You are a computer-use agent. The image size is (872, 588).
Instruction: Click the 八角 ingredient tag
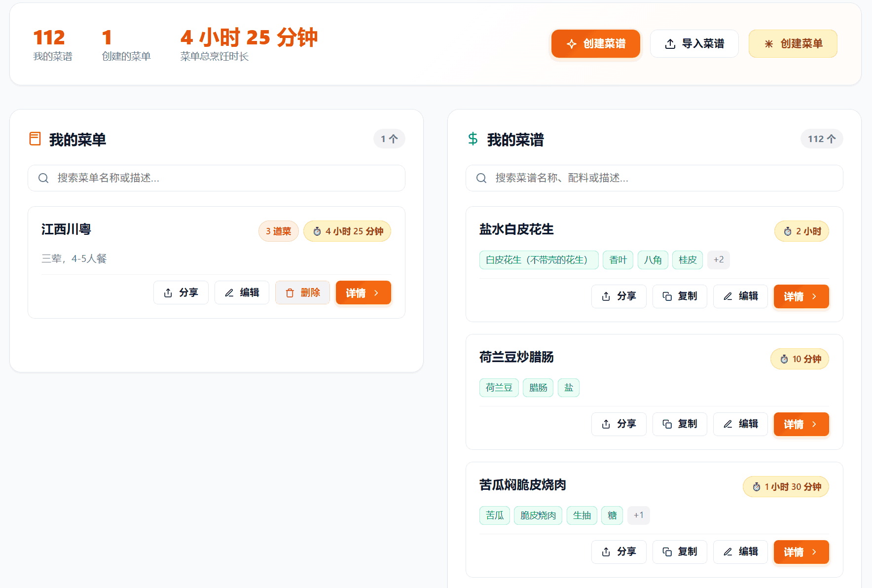pos(653,260)
